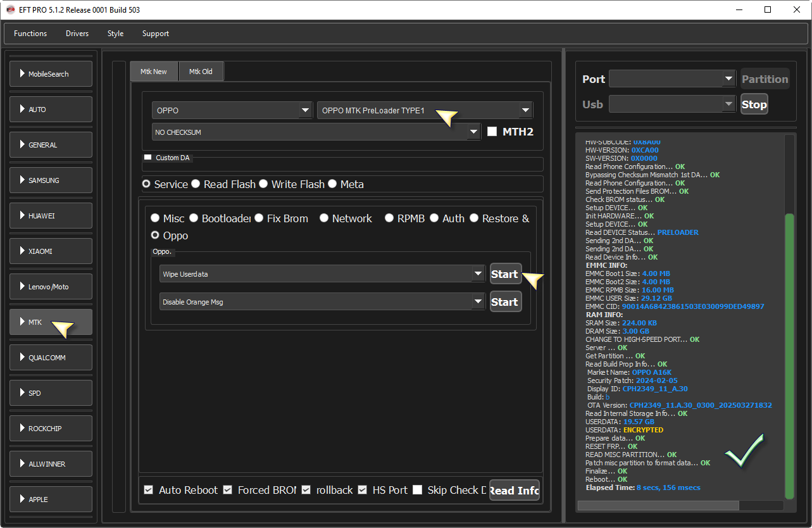The image size is (812, 528).
Task: Click the MobileSearch arrow icon
Action: tap(23, 74)
